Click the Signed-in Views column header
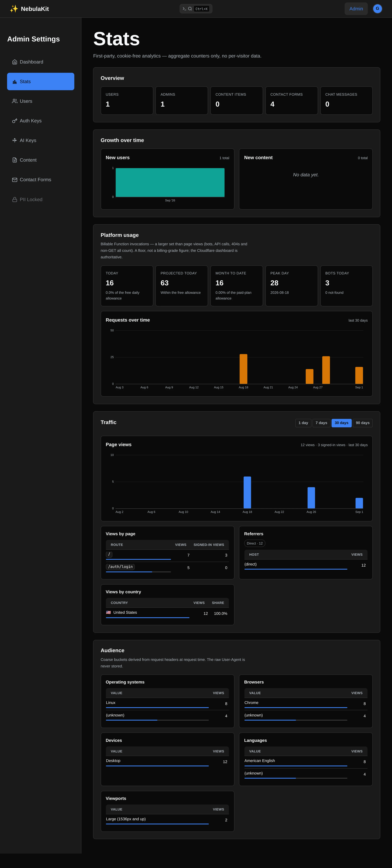 (x=209, y=545)
